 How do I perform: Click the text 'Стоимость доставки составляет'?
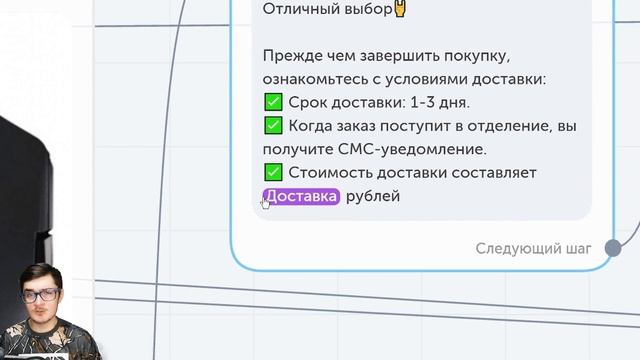(412, 173)
